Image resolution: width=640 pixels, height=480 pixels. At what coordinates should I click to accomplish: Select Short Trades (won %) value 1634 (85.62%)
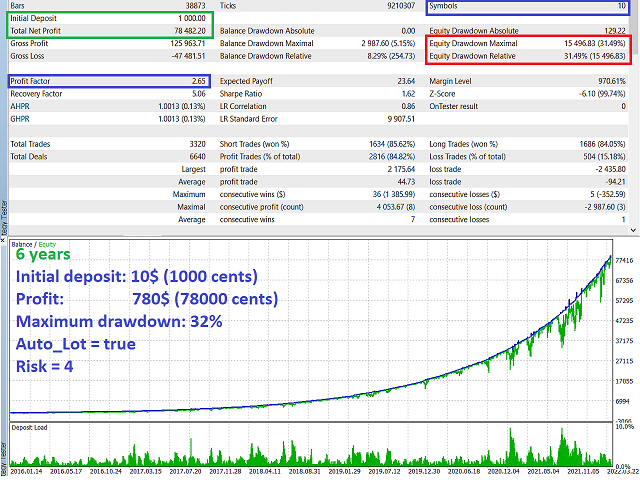click(x=392, y=144)
